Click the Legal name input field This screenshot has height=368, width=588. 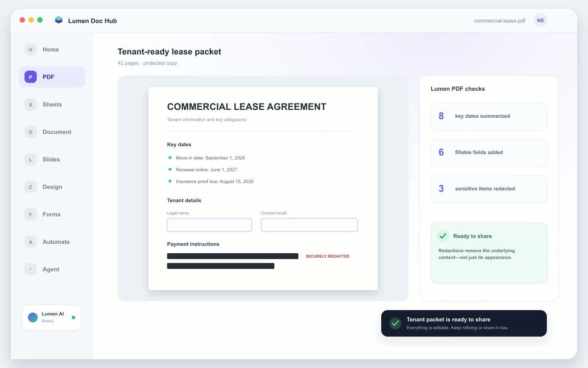209,225
